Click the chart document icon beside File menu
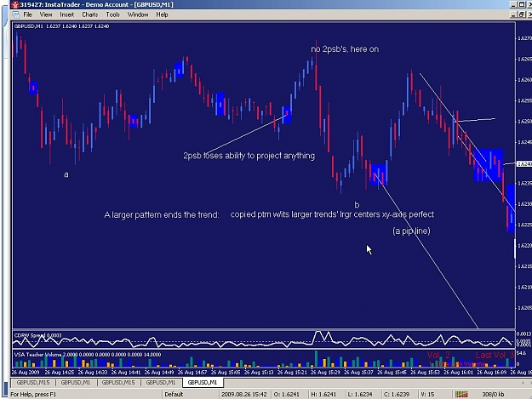Screen dimensions: 532x399 pyautogui.click(x=15, y=14)
